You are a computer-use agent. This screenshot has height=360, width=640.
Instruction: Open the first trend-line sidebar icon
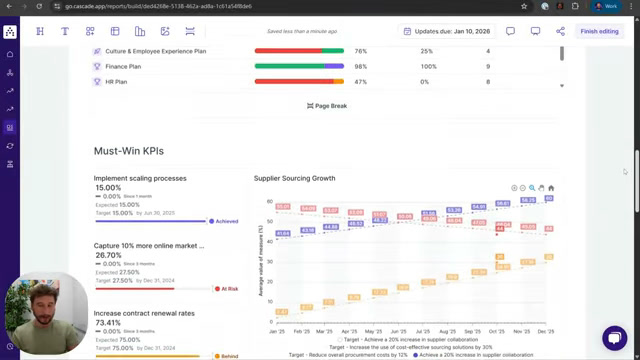coord(10,91)
